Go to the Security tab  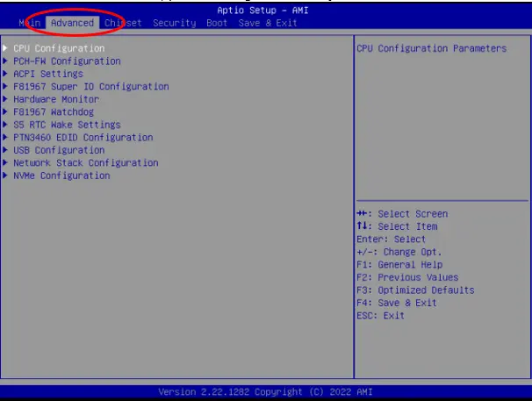175,23
